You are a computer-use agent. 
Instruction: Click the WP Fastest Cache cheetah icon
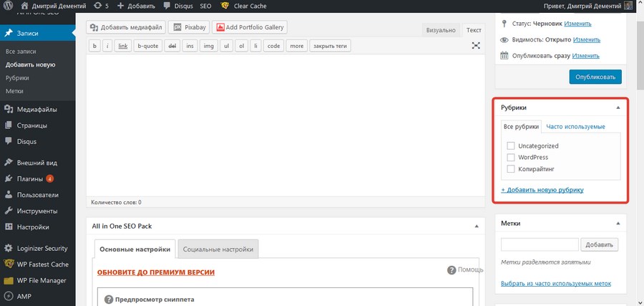[9, 264]
